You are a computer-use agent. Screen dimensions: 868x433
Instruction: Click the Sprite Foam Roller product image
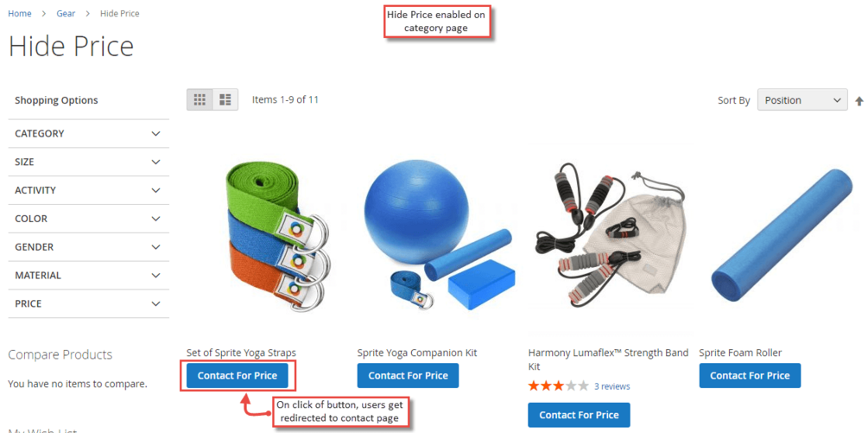tap(782, 239)
